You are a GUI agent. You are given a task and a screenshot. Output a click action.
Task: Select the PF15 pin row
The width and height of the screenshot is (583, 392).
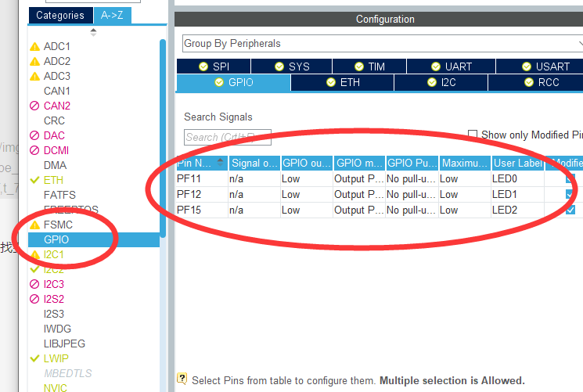[380, 210]
